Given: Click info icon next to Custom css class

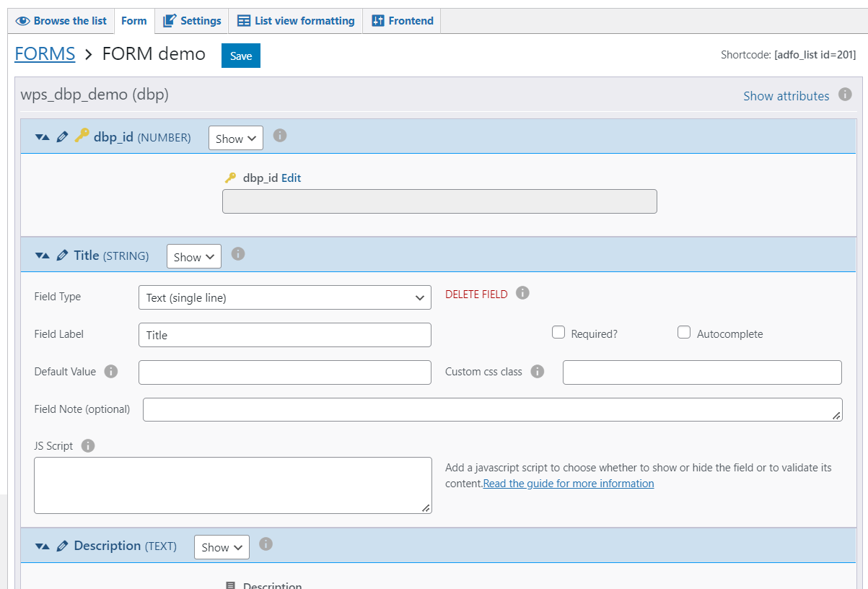Looking at the screenshot, I should tap(537, 371).
